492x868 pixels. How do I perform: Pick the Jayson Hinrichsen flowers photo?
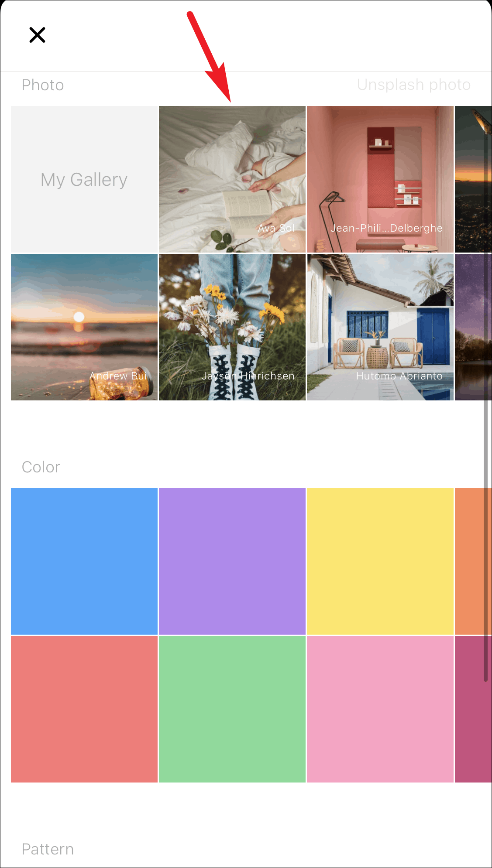232,327
